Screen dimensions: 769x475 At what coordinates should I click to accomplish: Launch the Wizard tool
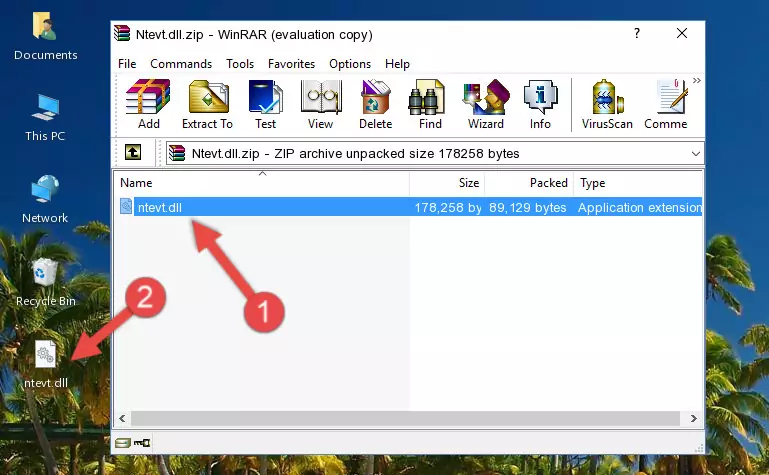(486, 104)
